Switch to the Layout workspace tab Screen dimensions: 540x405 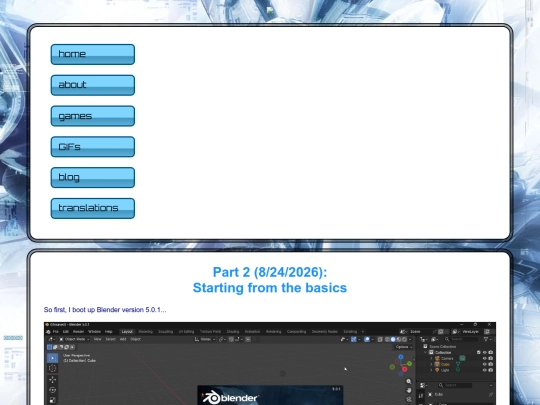127,332
